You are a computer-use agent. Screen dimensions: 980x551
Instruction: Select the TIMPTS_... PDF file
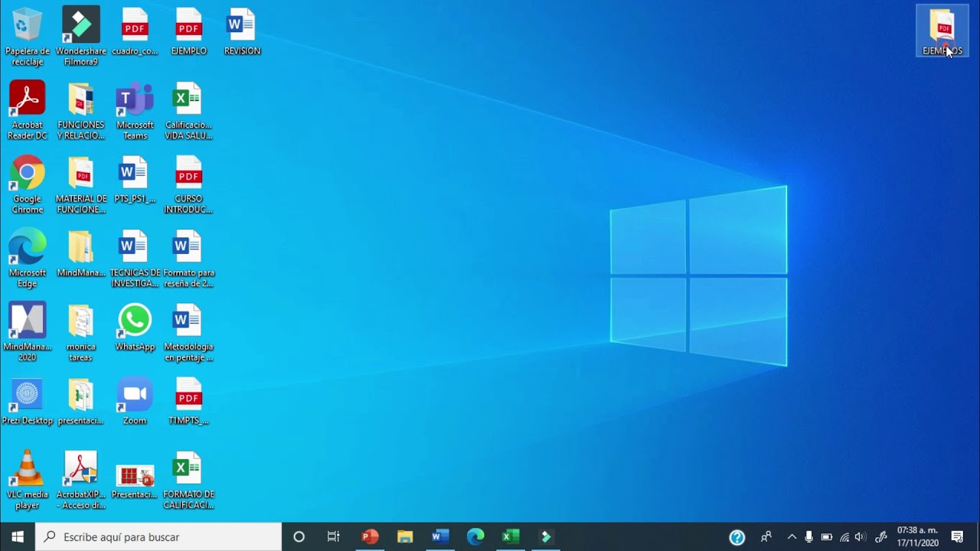tap(188, 402)
